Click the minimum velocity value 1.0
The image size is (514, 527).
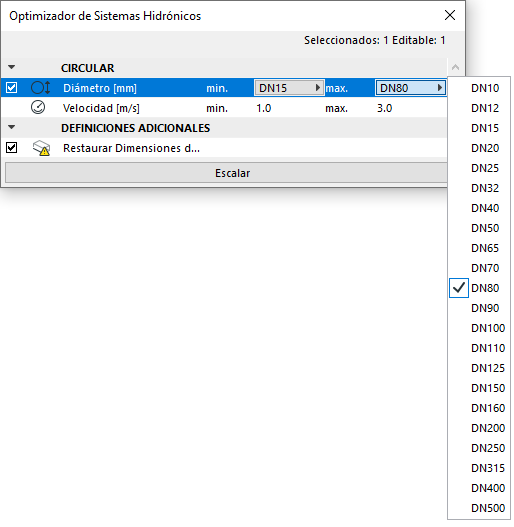[264, 108]
